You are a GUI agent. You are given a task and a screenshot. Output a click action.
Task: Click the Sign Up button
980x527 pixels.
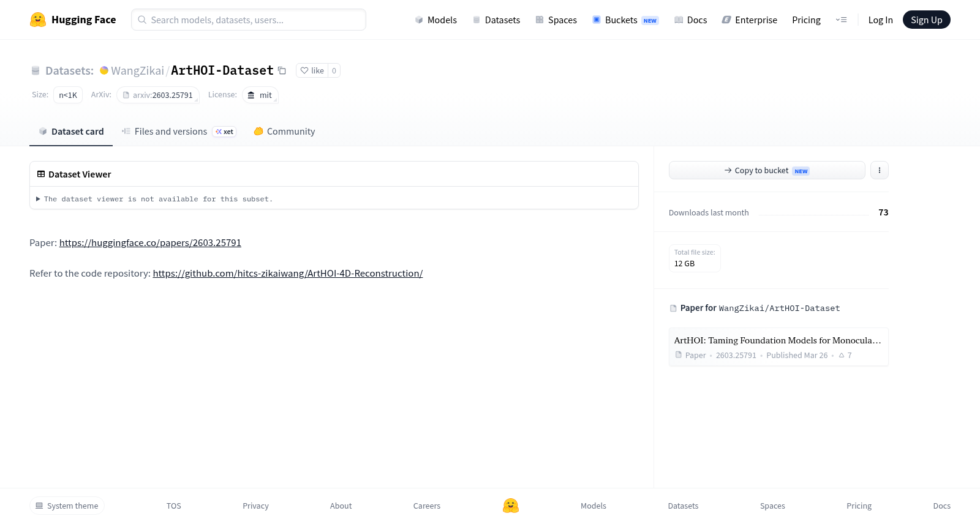click(x=926, y=20)
